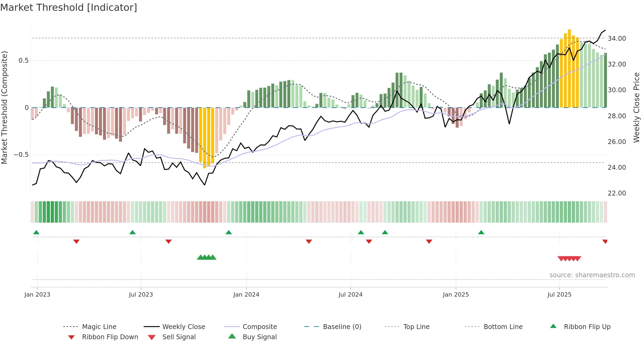Viewport: 644px width, 362px height.
Task: Click the Market Threshold [Indicator] chart title
Action: coord(69,8)
